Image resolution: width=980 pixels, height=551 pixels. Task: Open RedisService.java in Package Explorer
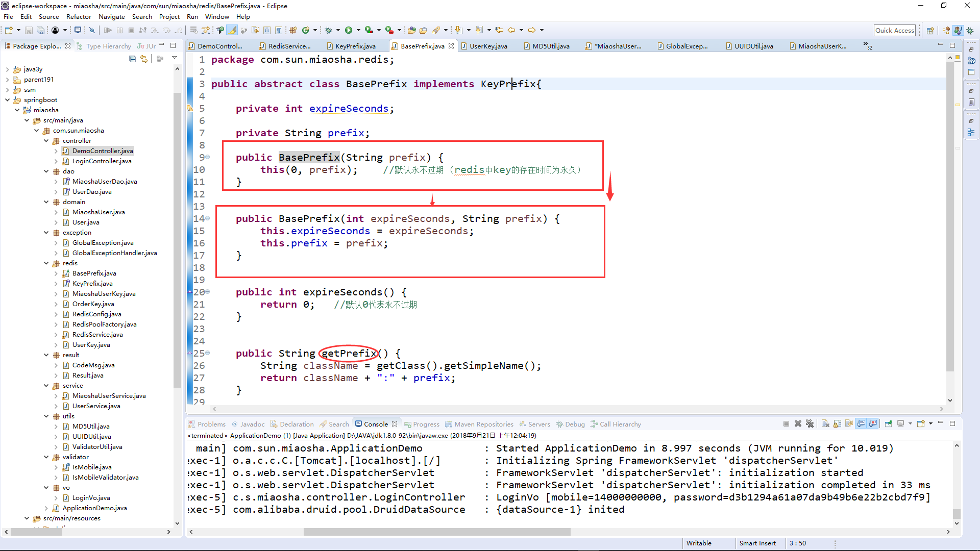click(x=97, y=335)
